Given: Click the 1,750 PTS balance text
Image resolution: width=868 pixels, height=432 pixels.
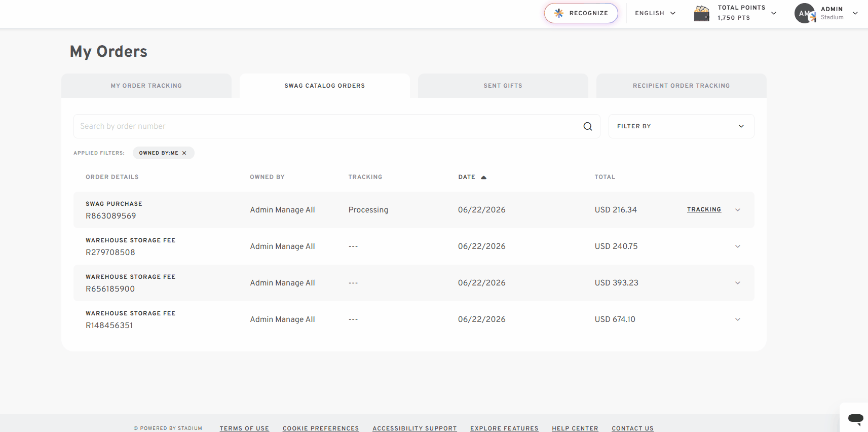Looking at the screenshot, I should (x=734, y=18).
